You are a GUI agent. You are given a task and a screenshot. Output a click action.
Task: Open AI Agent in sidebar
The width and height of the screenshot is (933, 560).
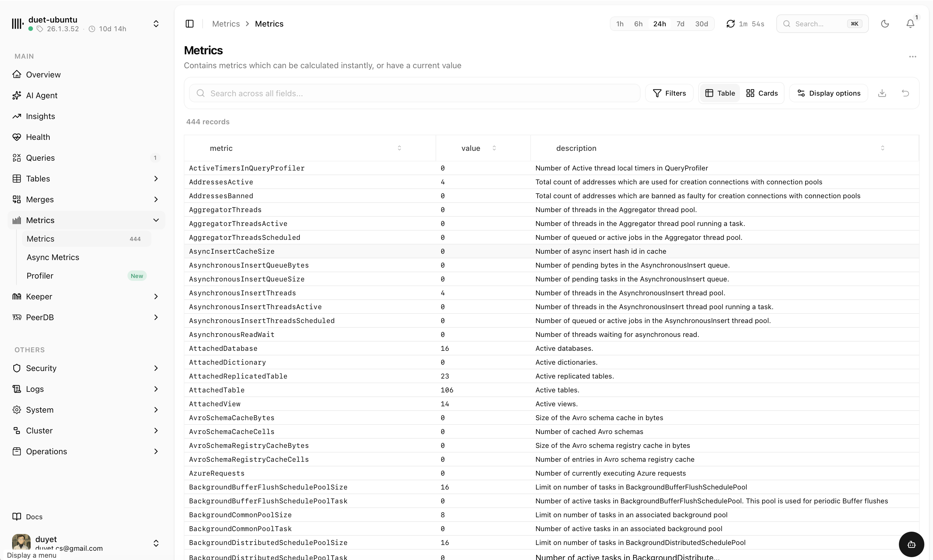(86, 95)
